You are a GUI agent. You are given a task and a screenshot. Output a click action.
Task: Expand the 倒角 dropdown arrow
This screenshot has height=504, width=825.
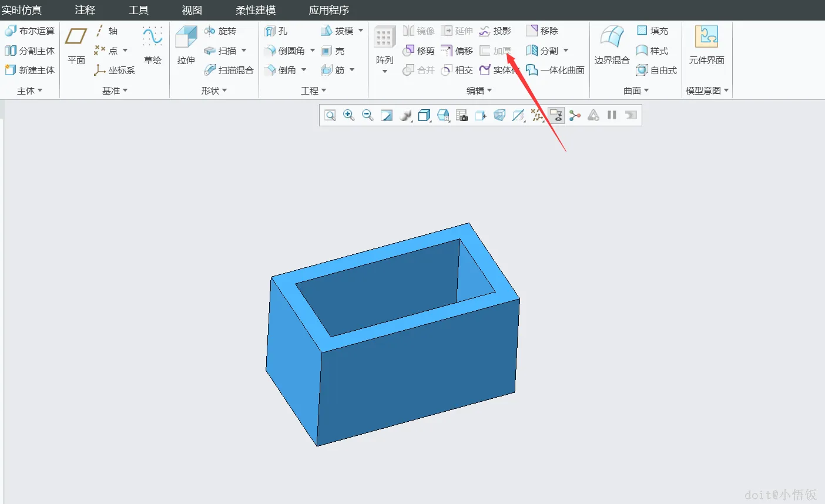[304, 70]
